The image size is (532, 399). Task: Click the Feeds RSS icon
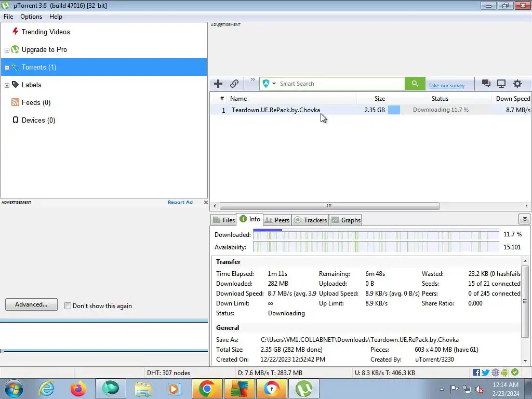point(15,102)
